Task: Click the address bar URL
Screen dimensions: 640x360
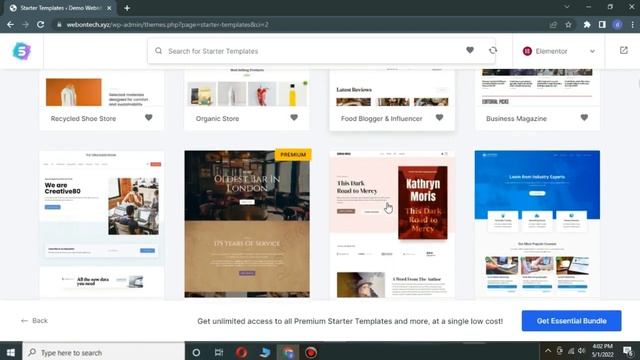Action: point(167,24)
